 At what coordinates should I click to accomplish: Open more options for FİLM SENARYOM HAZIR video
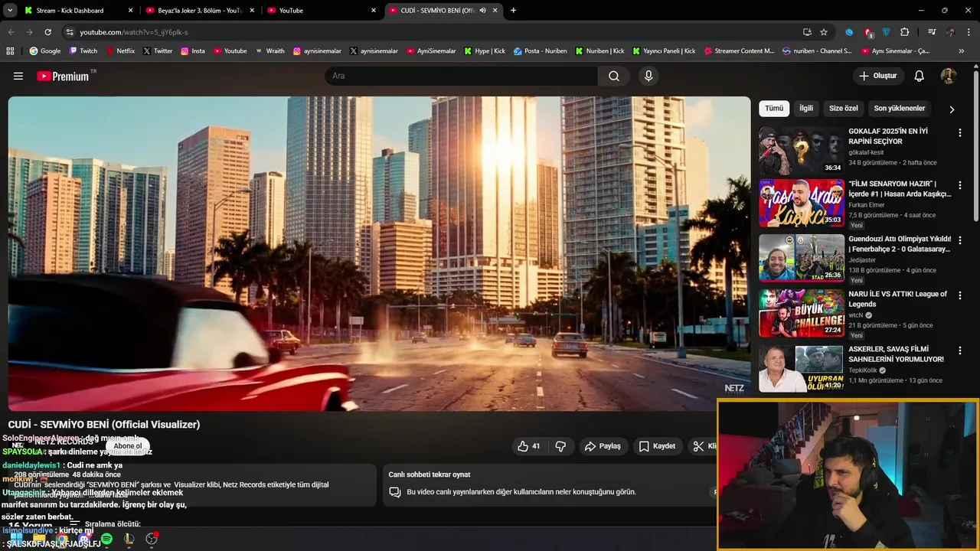959,185
